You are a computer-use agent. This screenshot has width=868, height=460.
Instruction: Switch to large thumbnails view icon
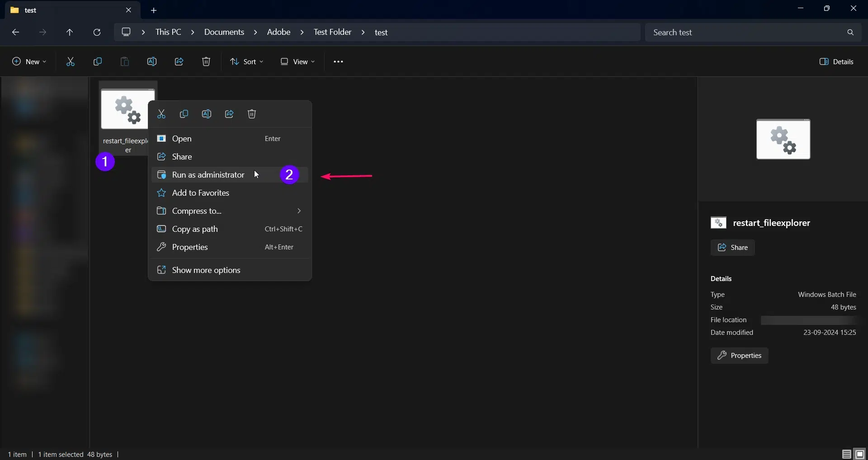(860, 454)
